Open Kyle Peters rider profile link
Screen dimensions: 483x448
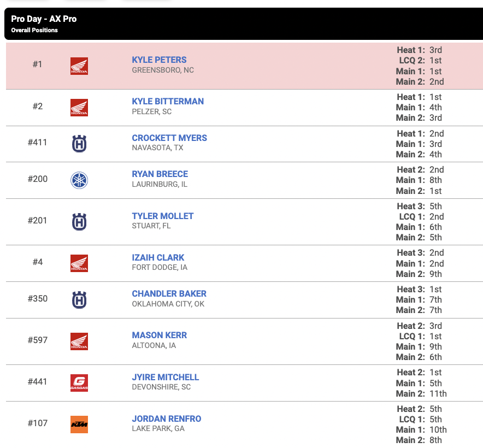point(159,60)
